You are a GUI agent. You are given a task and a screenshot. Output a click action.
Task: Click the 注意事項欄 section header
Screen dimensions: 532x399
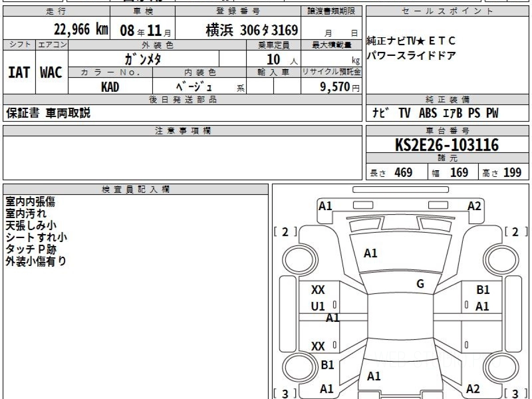click(183, 131)
